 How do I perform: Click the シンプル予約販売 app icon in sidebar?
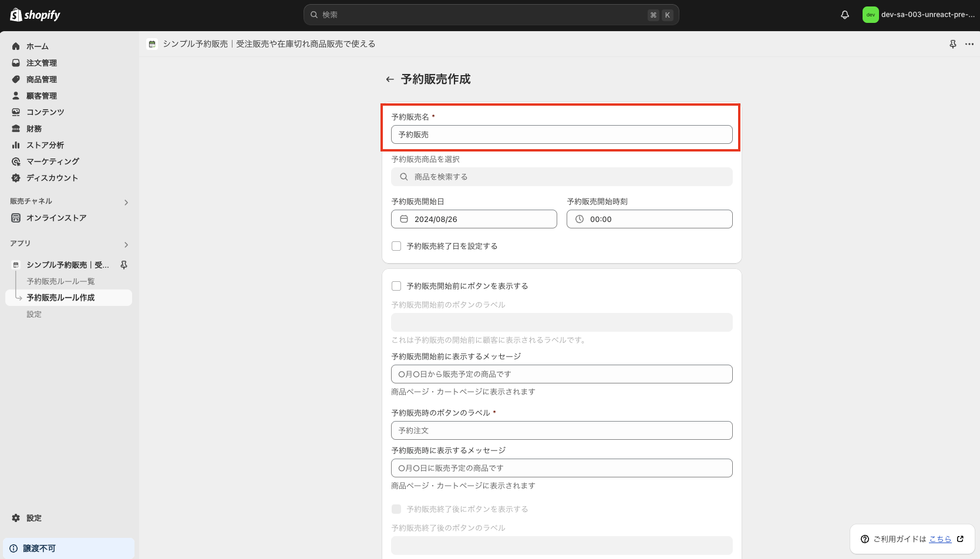point(15,264)
